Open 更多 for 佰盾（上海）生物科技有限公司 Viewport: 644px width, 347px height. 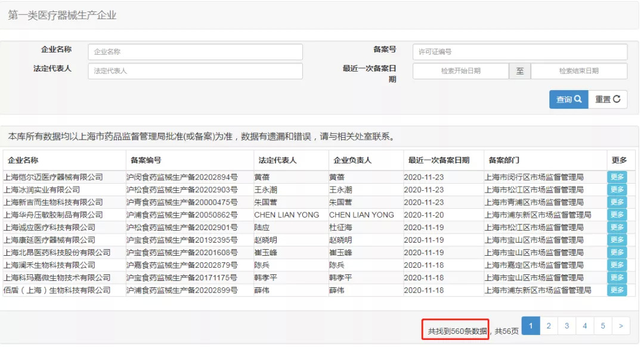[x=617, y=290]
